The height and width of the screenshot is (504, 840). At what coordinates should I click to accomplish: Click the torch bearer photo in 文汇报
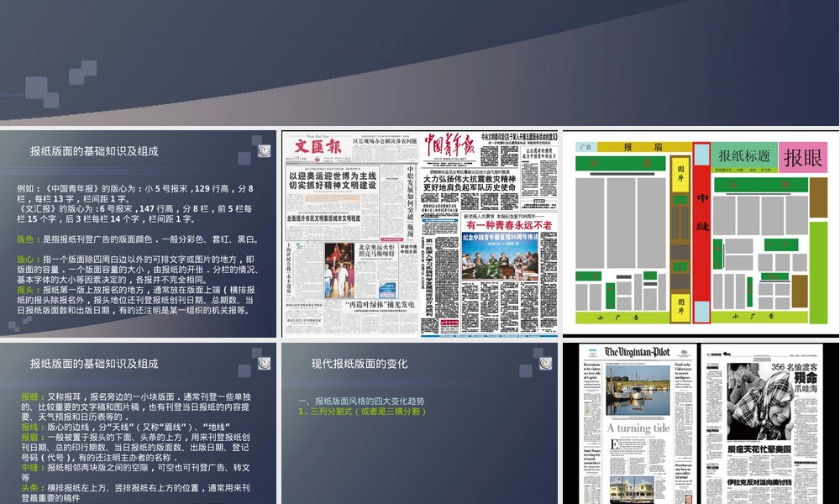click(x=339, y=271)
